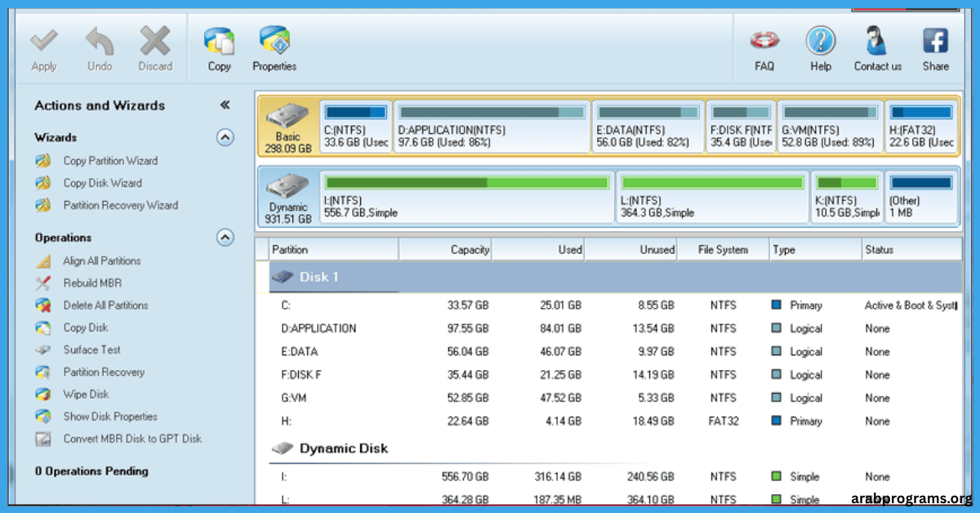Viewport: 980px width, 513px height.
Task: Click the Partition Recovery Wizard icon
Action: coord(43,205)
